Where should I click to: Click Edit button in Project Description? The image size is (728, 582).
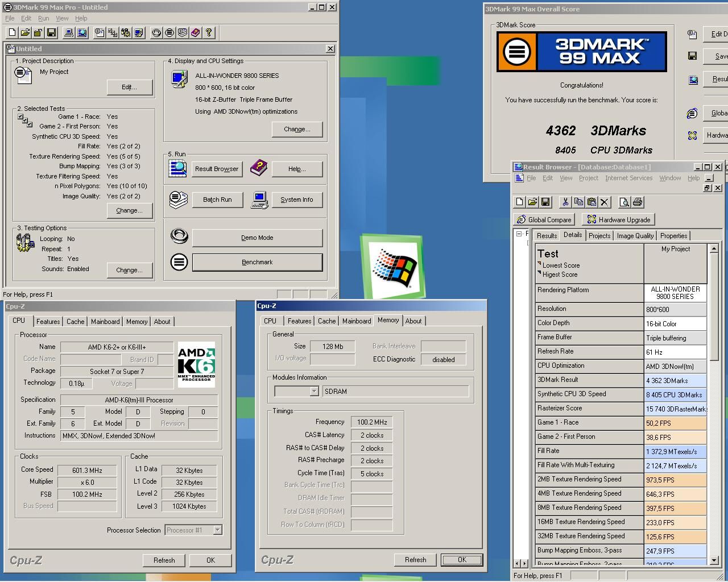(x=130, y=87)
